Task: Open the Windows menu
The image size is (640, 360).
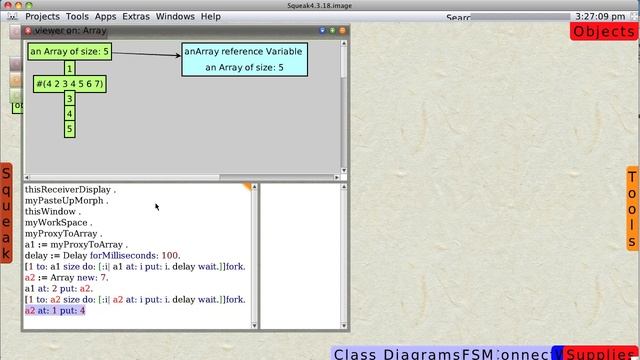Action: pos(175,16)
